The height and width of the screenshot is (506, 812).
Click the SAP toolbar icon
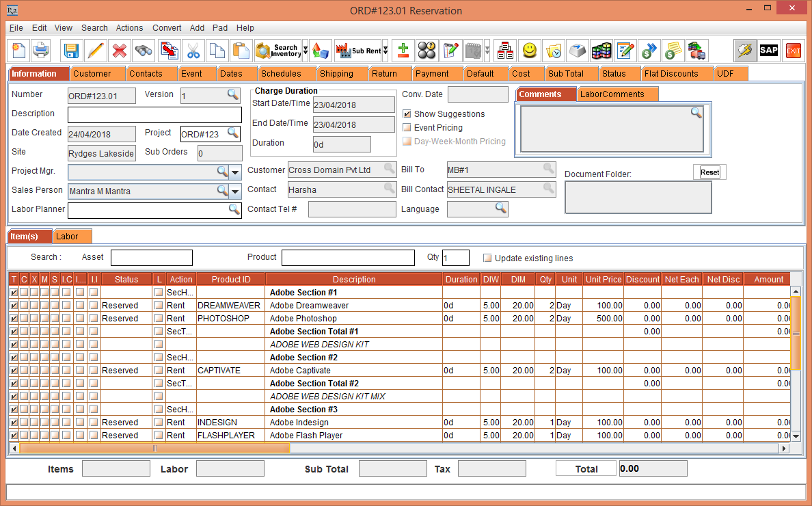[x=769, y=51]
